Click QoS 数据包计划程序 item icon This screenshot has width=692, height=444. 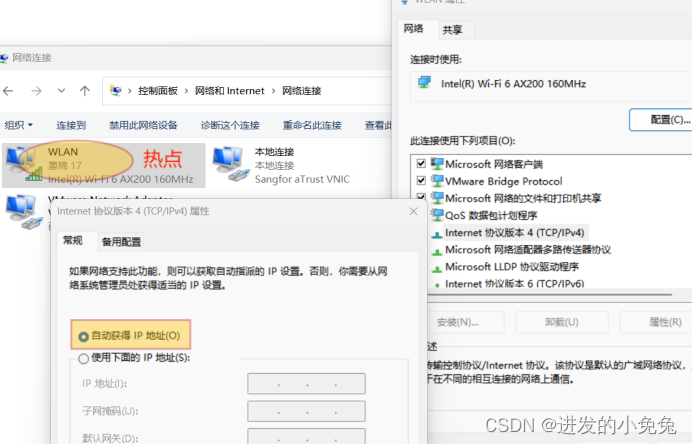437,215
